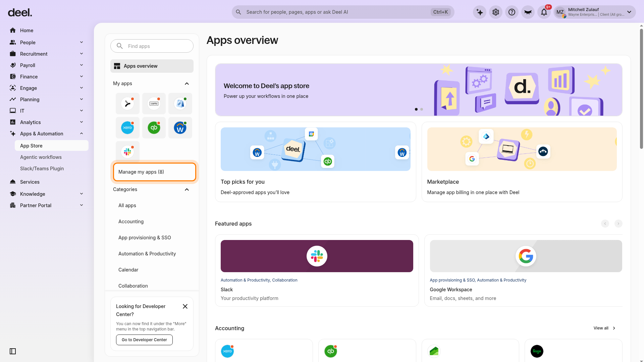The height and width of the screenshot is (362, 644).
Task: Select the Accounting category
Action: [x=131, y=222]
